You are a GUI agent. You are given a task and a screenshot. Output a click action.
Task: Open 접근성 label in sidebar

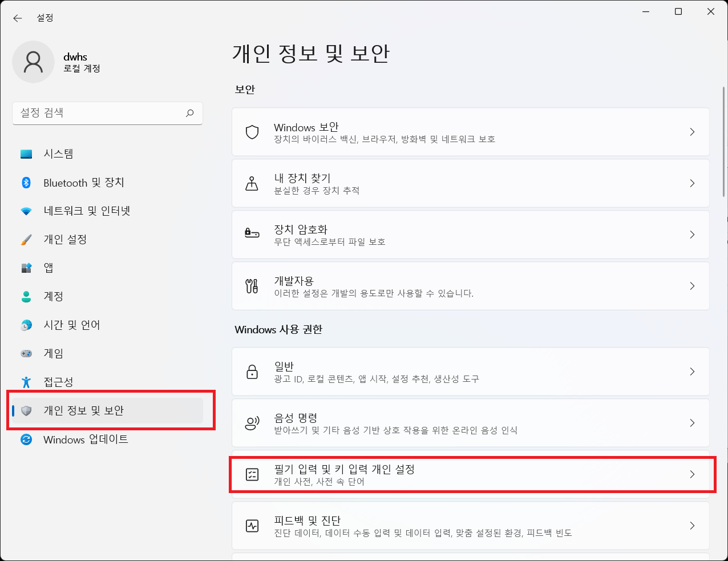coord(59,382)
